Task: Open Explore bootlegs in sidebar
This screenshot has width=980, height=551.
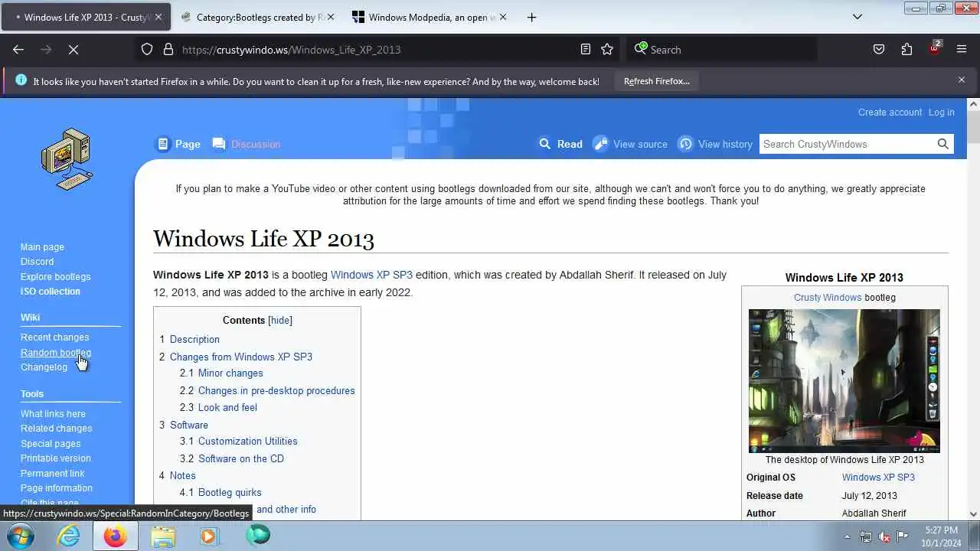Action: 55,277
